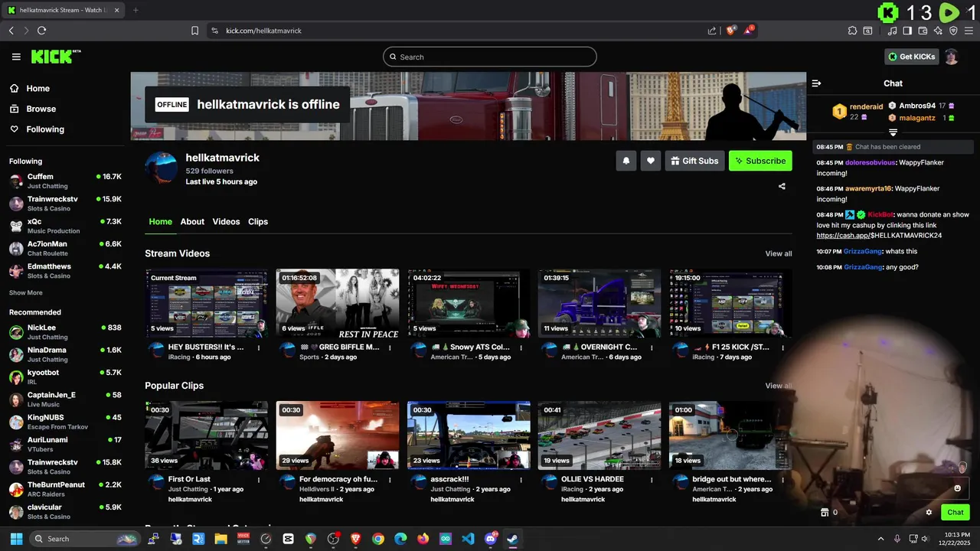Open options for OVERNIGHT video
The image size is (980, 551).
pos(652,347)
